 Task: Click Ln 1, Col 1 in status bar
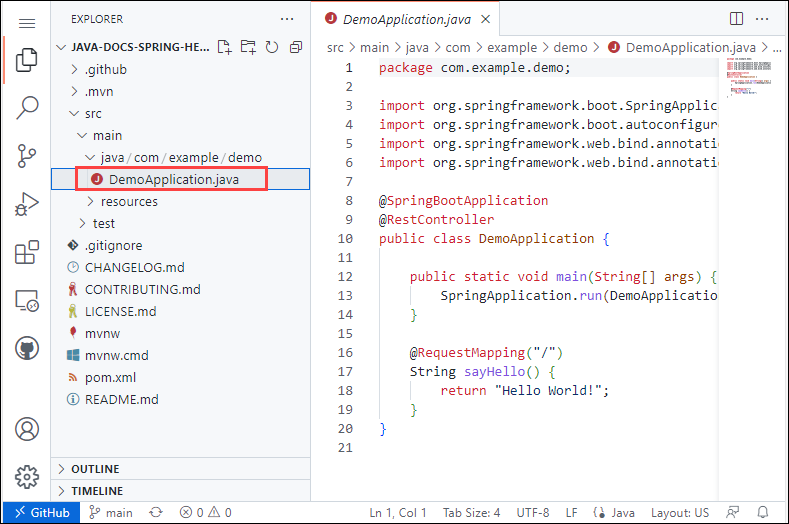398,512
